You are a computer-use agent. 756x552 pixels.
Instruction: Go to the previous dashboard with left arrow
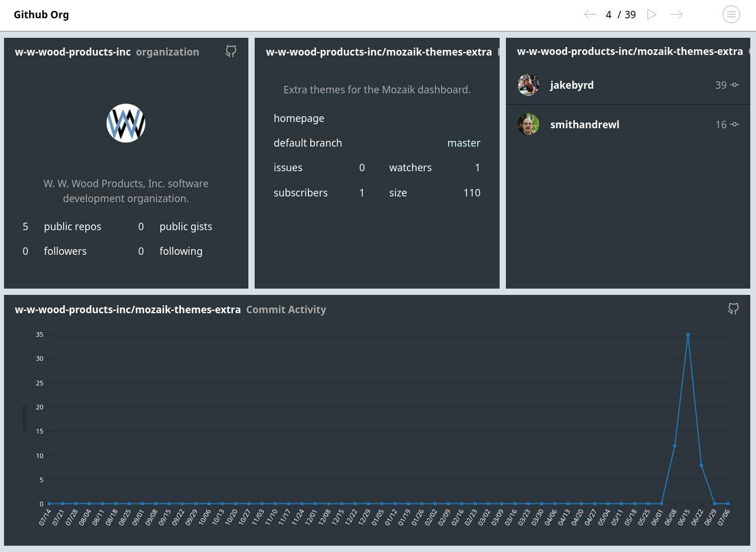[x=590, y=14]
